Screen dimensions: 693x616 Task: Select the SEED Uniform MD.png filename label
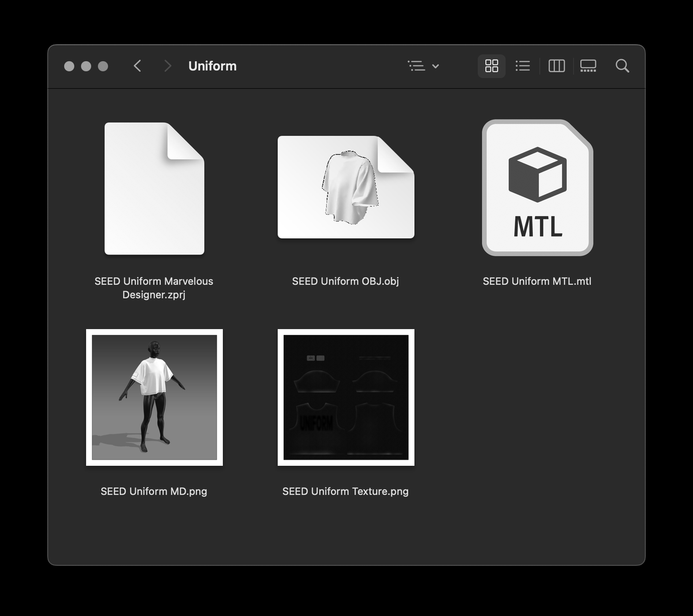tap(154, 491)
